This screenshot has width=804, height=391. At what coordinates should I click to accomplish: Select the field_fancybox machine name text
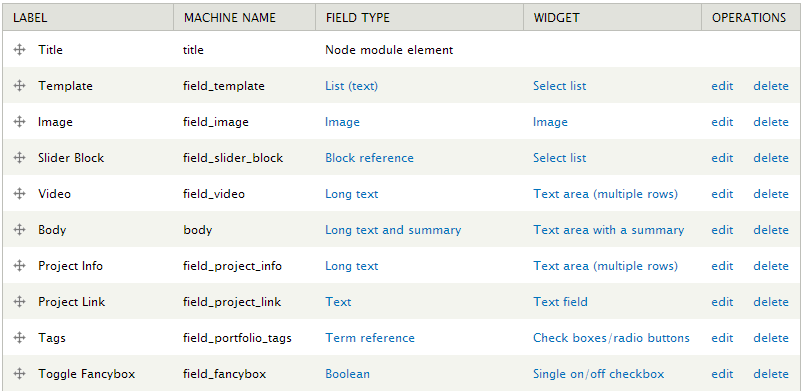tap(225, 374)
